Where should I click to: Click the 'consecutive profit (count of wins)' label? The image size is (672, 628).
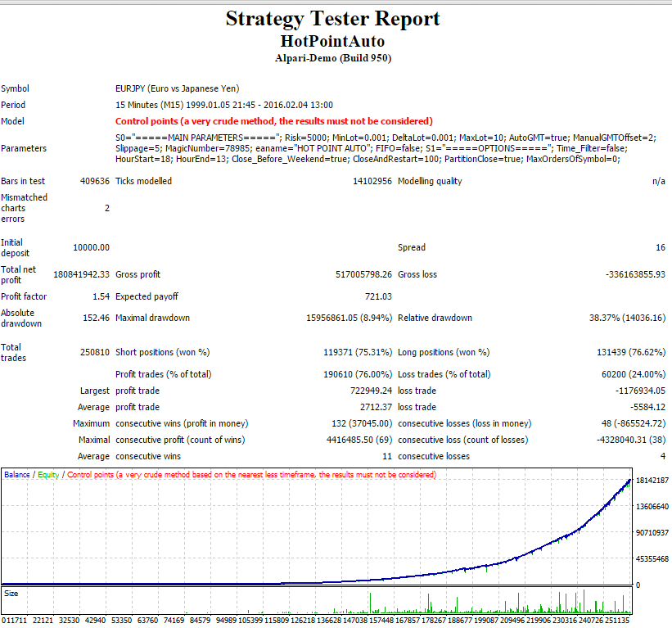coord(180,440)
